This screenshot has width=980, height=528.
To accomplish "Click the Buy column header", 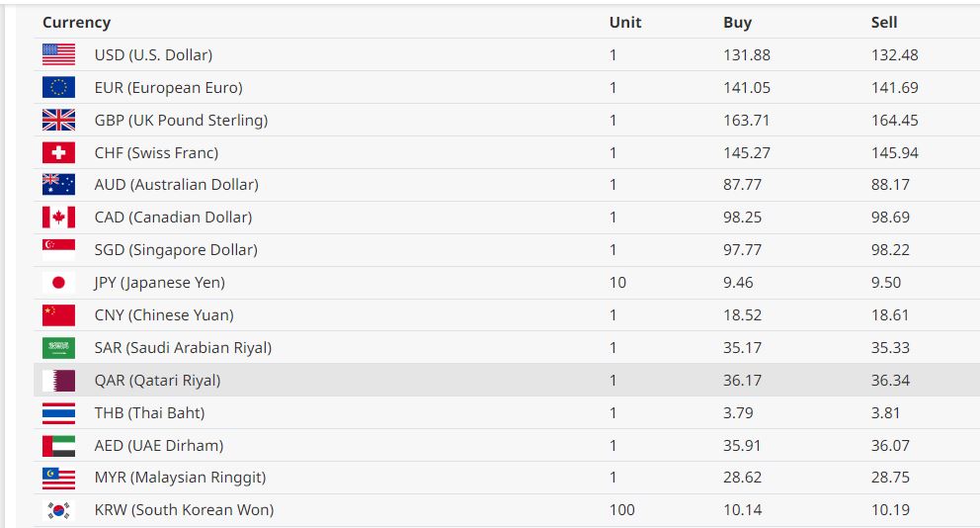I will 737,23.
